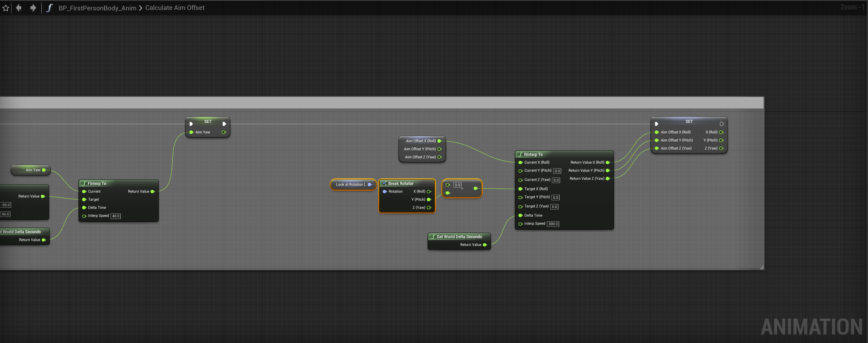Navigate back with left arrow
868x343 pixels.
pos(19,8)
